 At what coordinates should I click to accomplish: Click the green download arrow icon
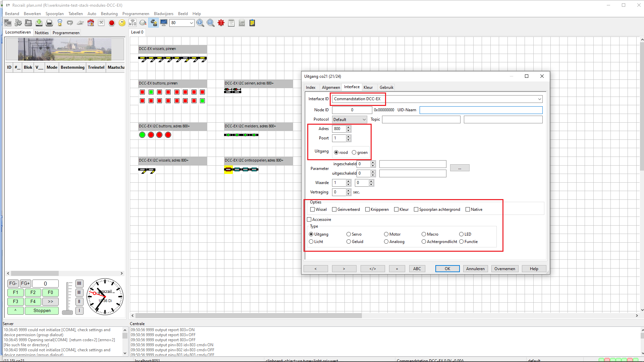point(39,23)
